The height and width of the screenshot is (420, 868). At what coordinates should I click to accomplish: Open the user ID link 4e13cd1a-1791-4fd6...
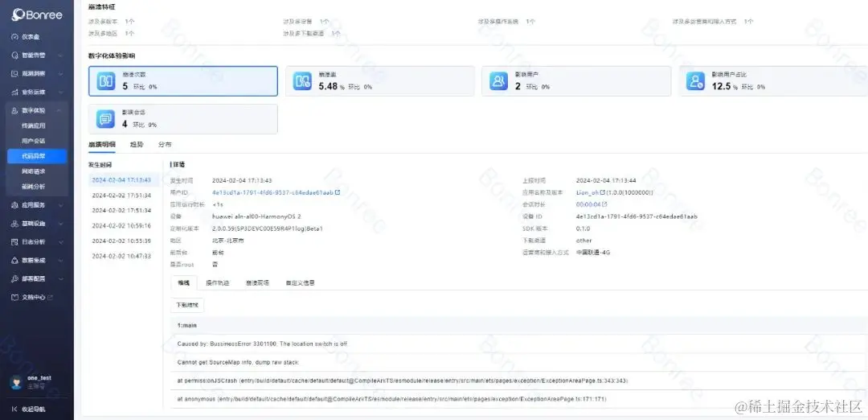tap(273, 193)
